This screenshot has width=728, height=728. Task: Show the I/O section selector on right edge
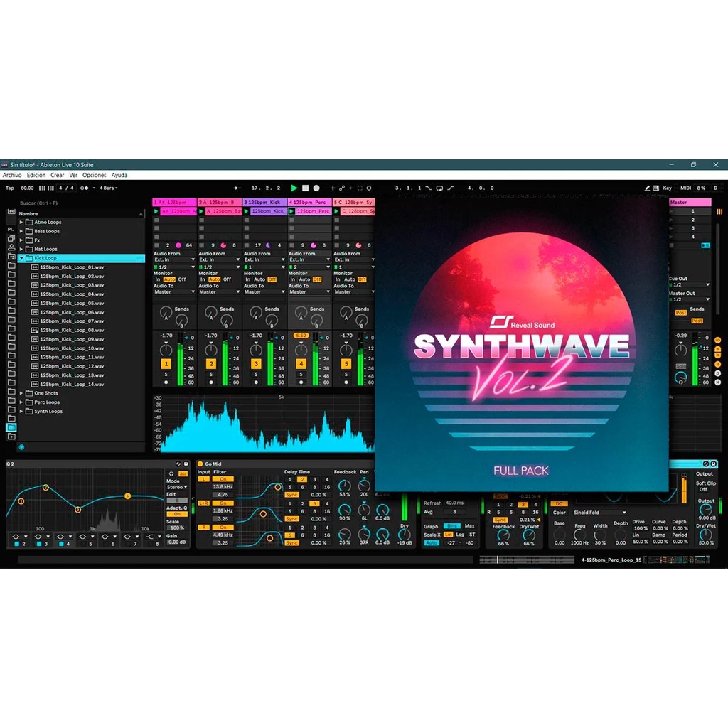pos(717,341)
